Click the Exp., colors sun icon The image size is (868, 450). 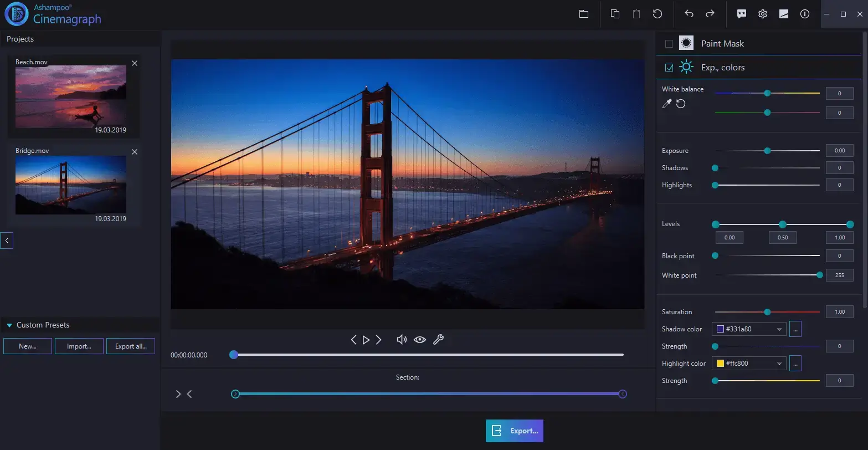[x=686, y=67]
